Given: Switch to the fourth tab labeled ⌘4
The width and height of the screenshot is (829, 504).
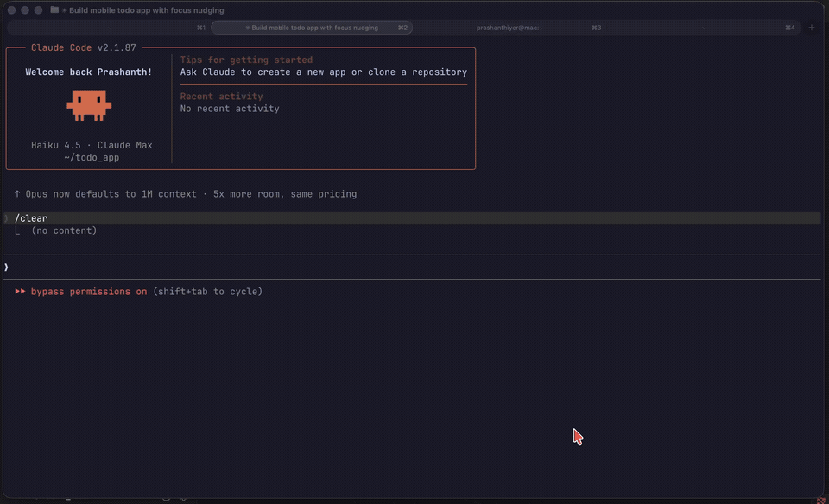Looking at the screenshot, I should [703, 28].
